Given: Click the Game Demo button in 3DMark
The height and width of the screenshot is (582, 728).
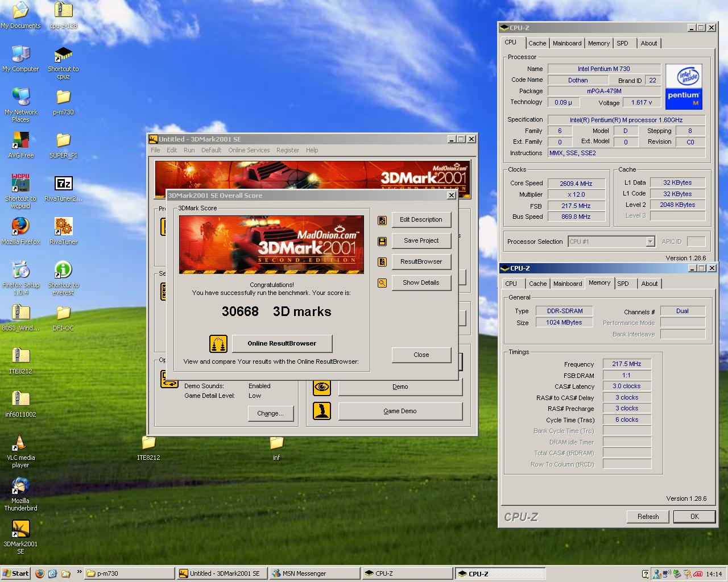Looking at the screenshot, I should coord(400,411).
